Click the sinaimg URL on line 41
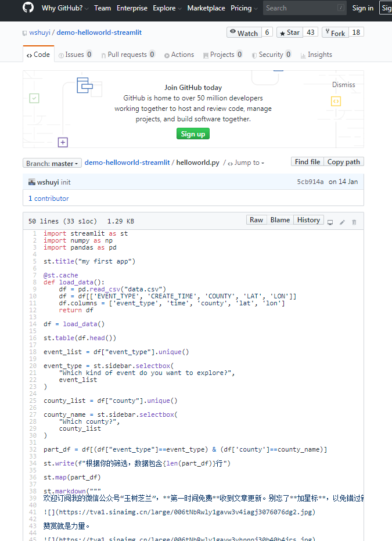This screenshot has width=392, height=541. pos(185,512)
